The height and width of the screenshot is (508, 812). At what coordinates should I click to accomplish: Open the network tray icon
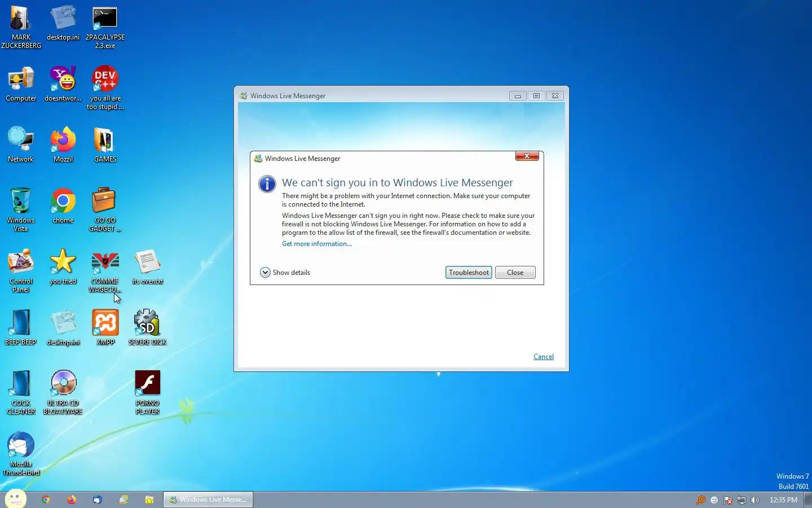pos(742,500)
